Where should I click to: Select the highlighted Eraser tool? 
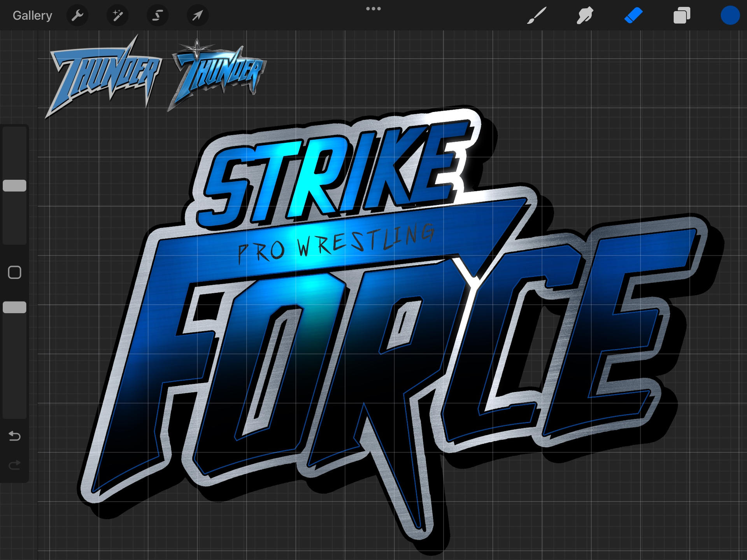[x=633, y=15]
